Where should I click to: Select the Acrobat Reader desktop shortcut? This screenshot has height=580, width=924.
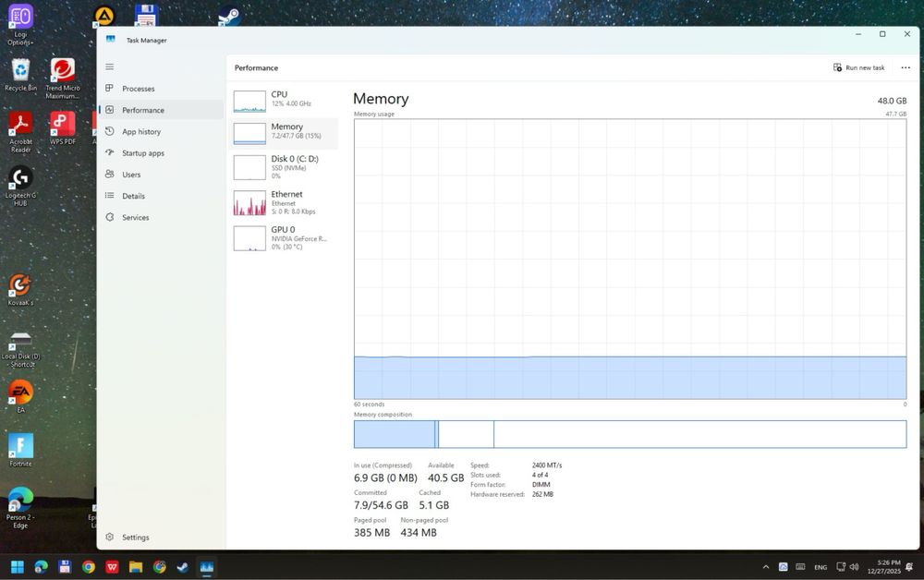20,132
